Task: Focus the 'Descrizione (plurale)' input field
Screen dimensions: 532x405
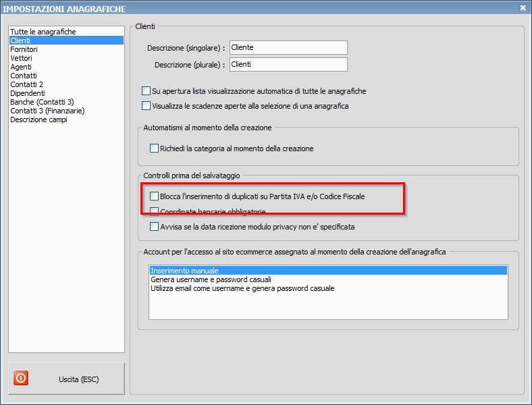Action: point(288,65)
